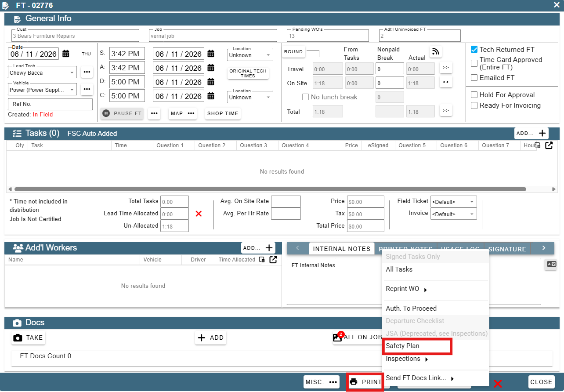This screenshot has height=392, width=564.
Task: Click into the FT Internal Notes text area
Action: (x=414, y=282)
